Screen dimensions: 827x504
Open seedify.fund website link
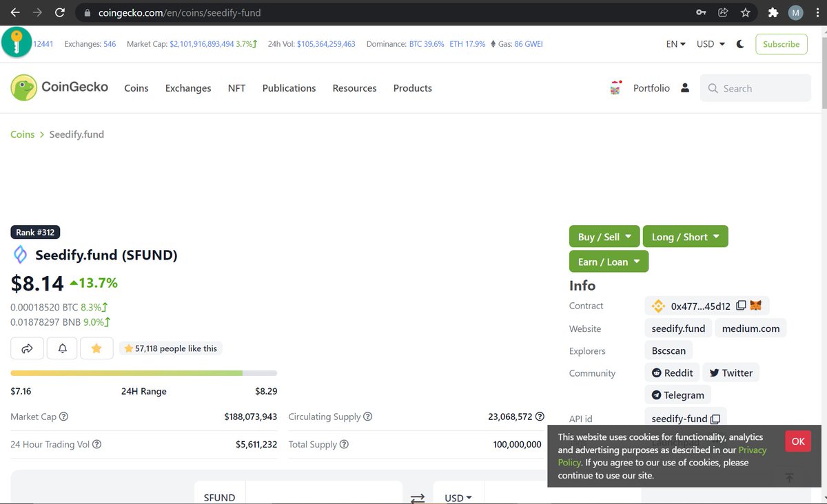coord(678,328)
